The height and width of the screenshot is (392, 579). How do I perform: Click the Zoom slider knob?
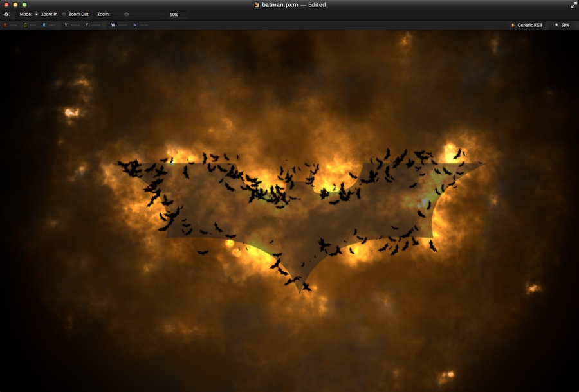[126, 14]
